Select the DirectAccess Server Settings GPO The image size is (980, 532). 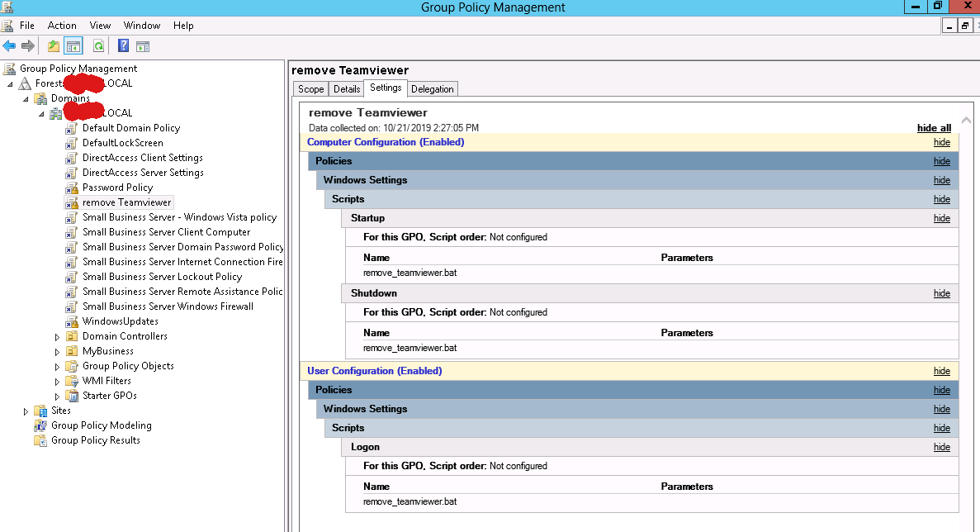click(143, 173)
